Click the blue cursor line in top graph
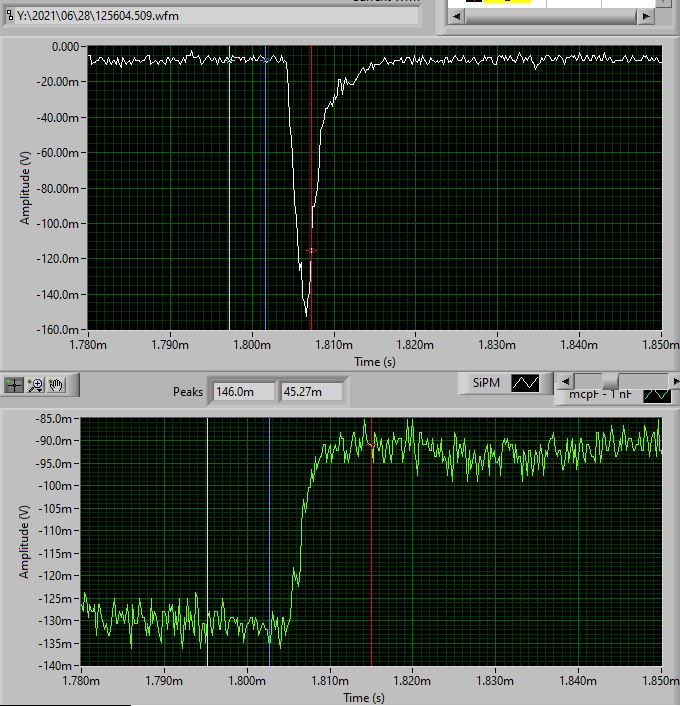The width and height of the screenshot is (680, 706). click(266, 188)
